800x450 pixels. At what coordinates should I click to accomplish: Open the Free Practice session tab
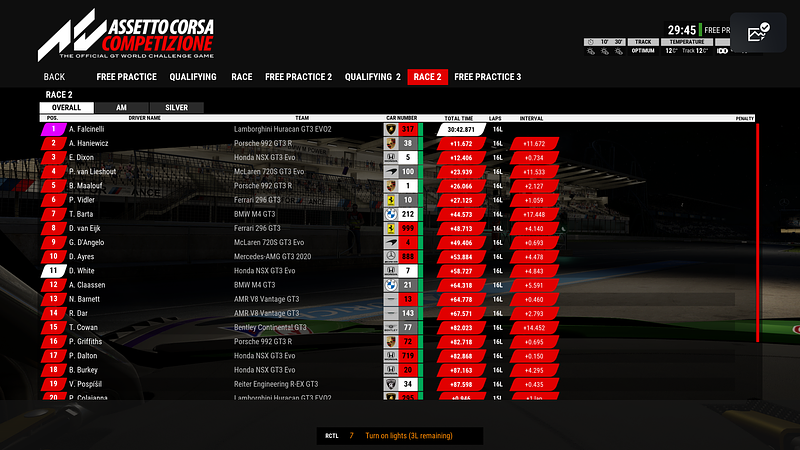[127, 77]
